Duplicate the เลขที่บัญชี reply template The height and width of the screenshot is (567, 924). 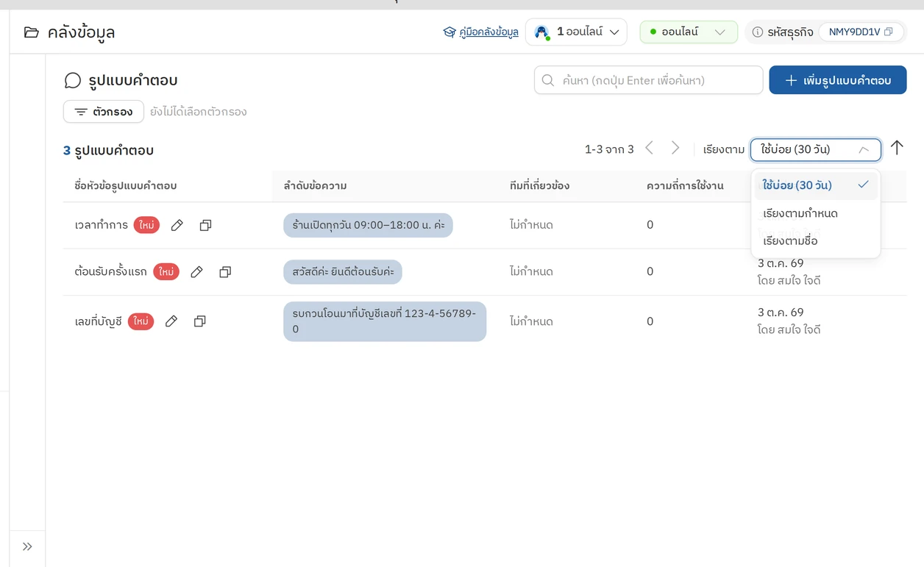[x=199, y=321]
